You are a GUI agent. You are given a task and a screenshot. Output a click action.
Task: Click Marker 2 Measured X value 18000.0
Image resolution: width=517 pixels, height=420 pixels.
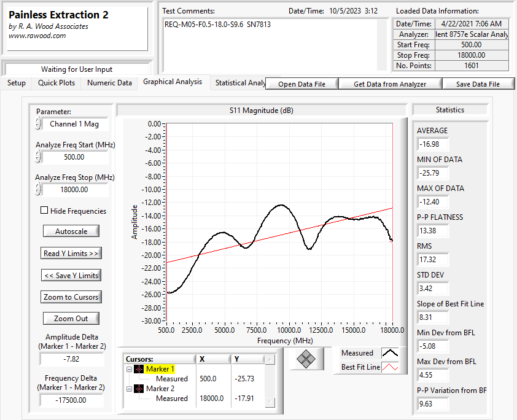[211, 399]
